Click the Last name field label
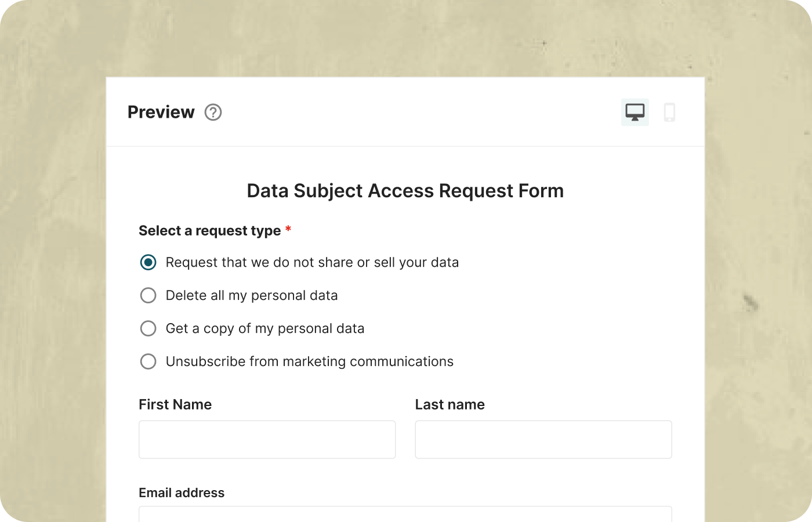 tap(449, 404)
